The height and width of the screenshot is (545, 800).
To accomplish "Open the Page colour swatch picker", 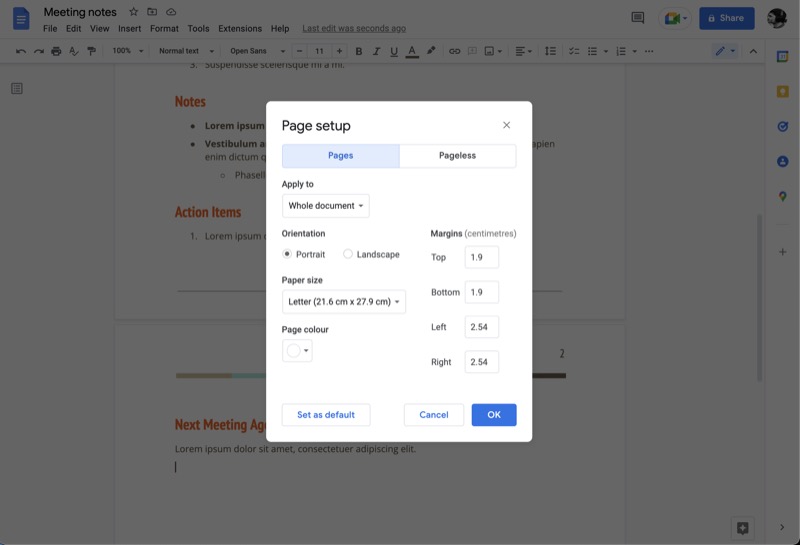I will click(297, 351).
